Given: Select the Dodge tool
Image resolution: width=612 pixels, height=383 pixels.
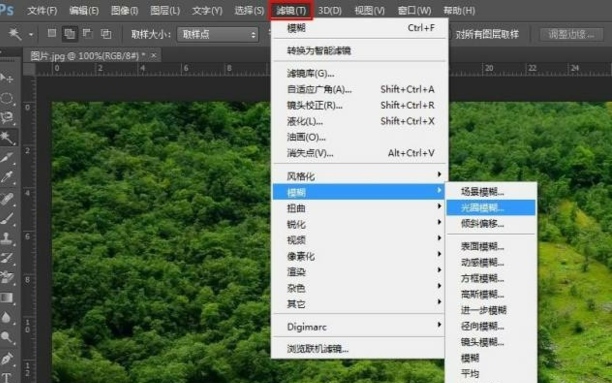Looking at the screenshot, I should coord(6,337).
